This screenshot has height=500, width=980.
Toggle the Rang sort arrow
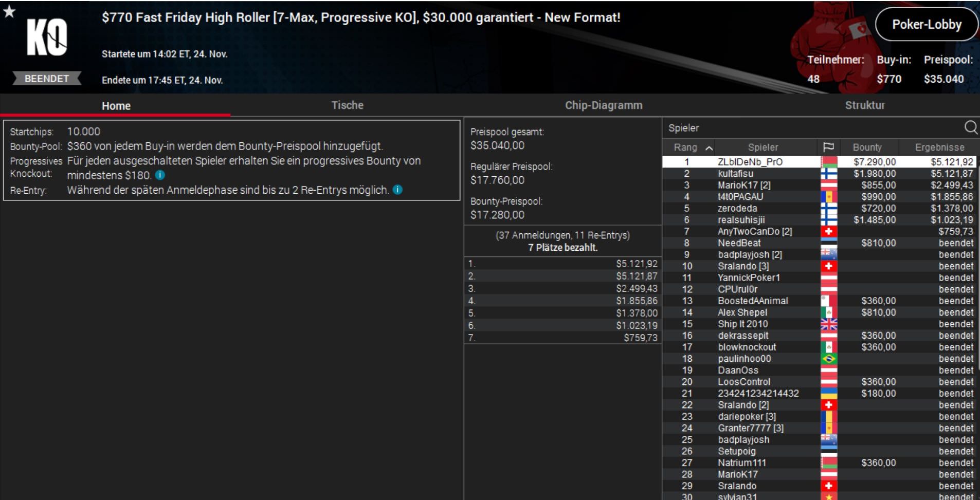tap(709, 148)
